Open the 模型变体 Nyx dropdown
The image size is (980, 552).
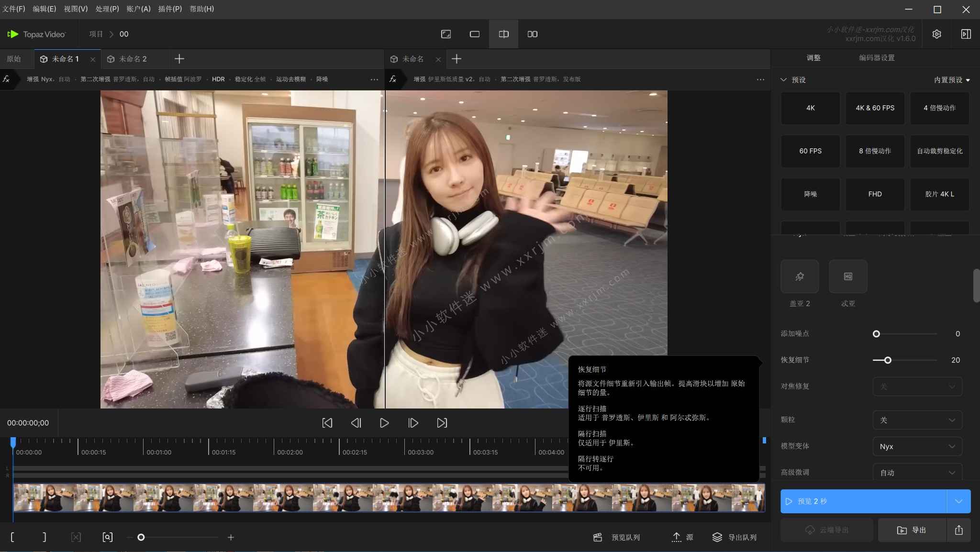(917, 446)
